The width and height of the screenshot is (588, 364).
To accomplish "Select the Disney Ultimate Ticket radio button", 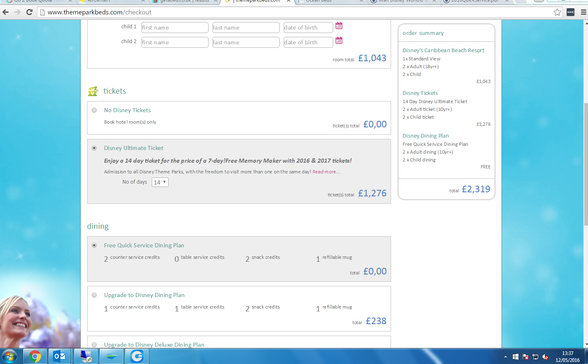I will [x=94, y=148].
